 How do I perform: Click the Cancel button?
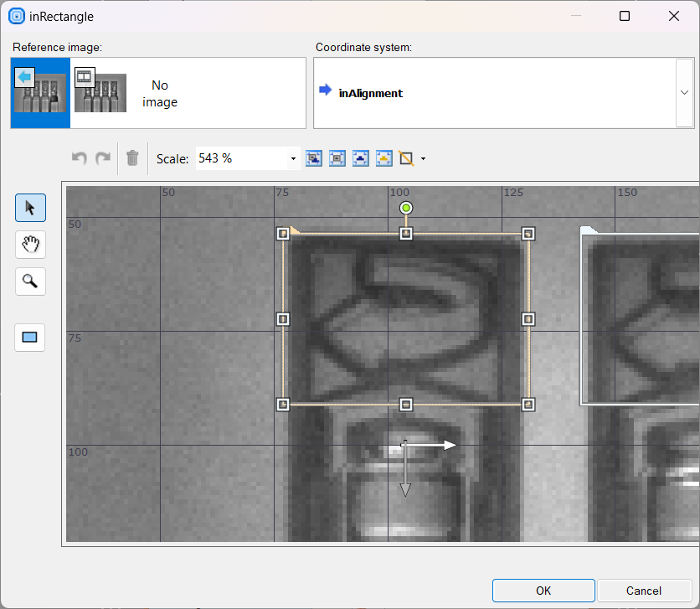[644, 591]
